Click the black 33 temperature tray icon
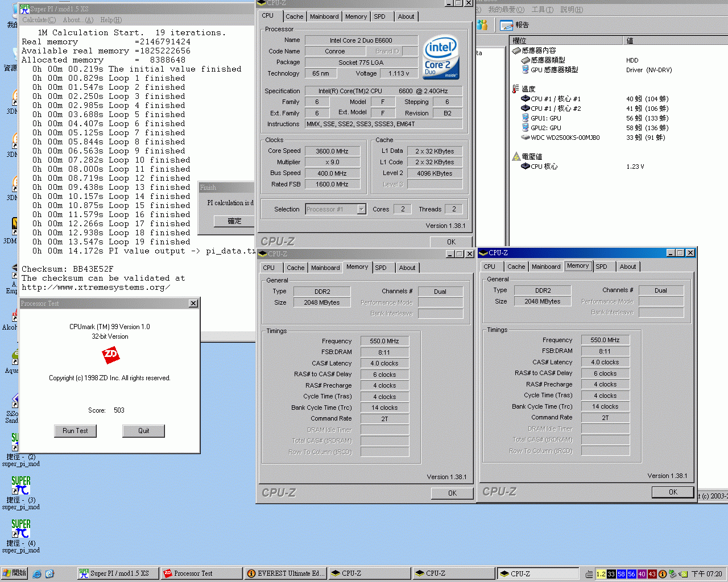 pyautogui.click(x=611, y=574)
